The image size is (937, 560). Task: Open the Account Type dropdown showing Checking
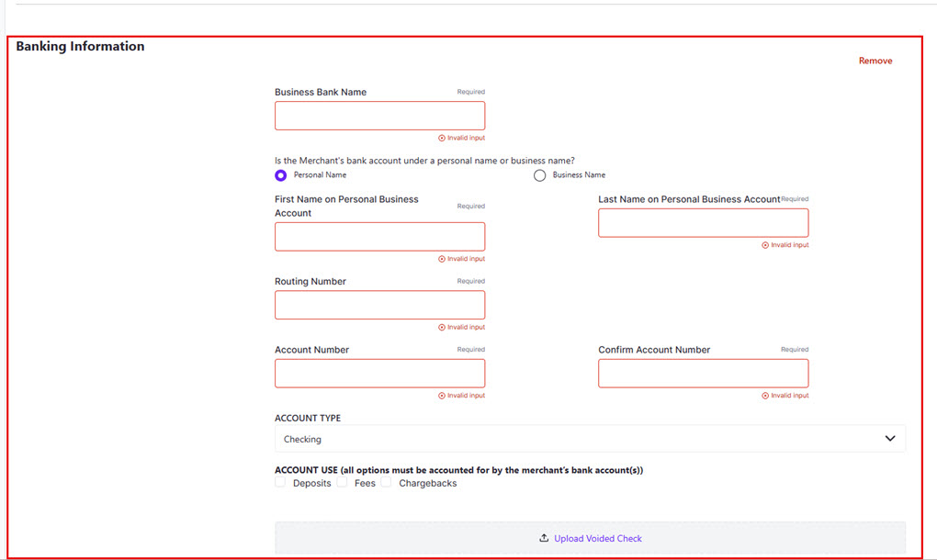tap(590, 439)
